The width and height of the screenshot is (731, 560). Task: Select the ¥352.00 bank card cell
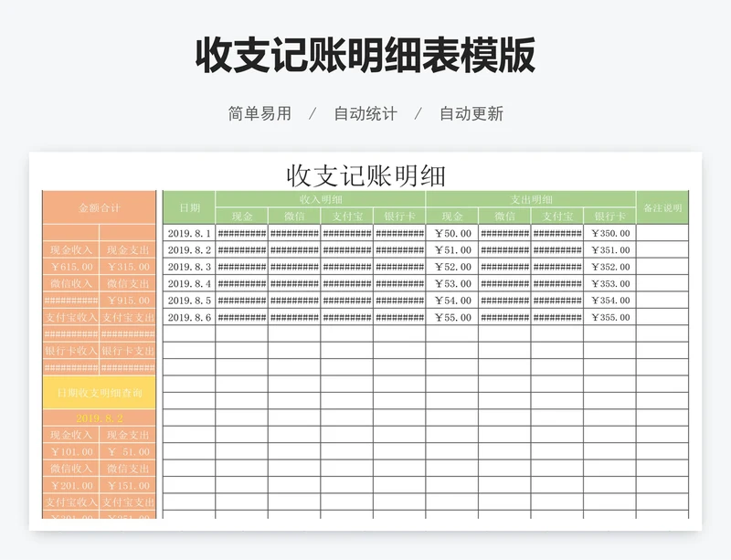pyautogui.click(x=609, y=267)
